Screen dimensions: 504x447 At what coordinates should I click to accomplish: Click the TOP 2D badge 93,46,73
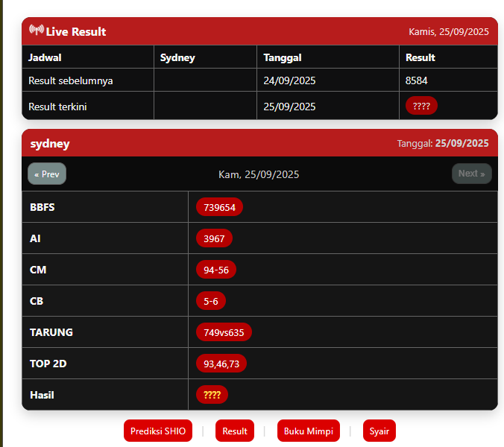[x=221, y=364]
